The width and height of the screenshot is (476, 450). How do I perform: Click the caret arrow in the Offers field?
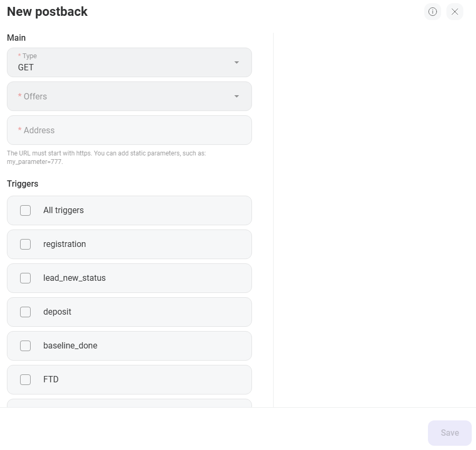237,96
